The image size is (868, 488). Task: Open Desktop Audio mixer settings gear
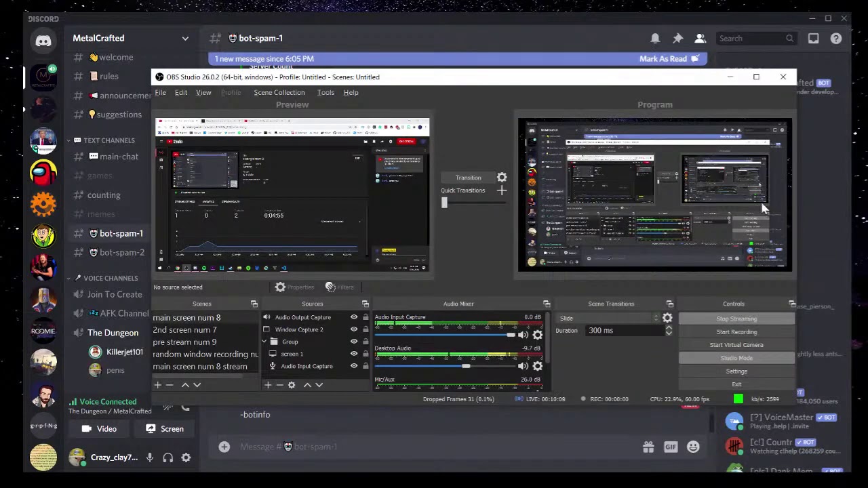point(537,366)
